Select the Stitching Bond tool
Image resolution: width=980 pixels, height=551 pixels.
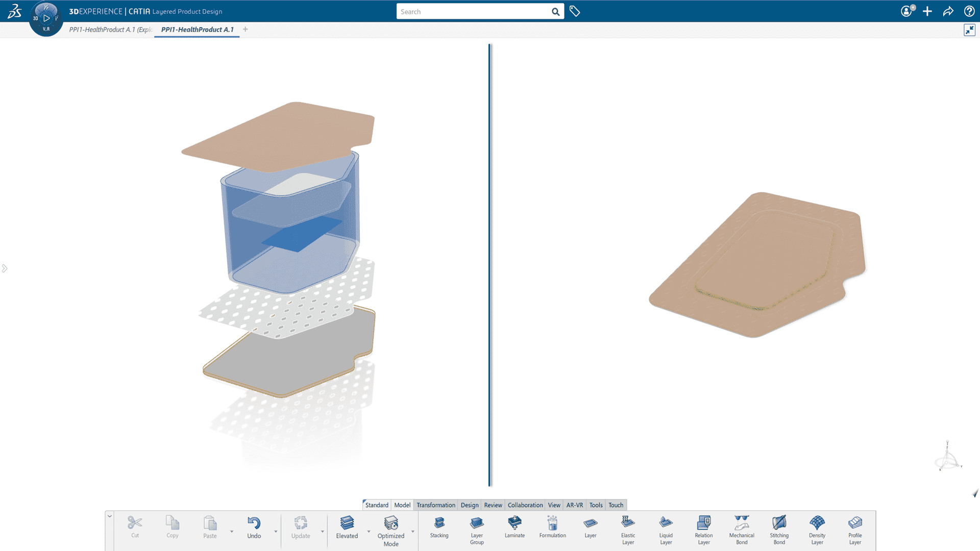[779, 531]
